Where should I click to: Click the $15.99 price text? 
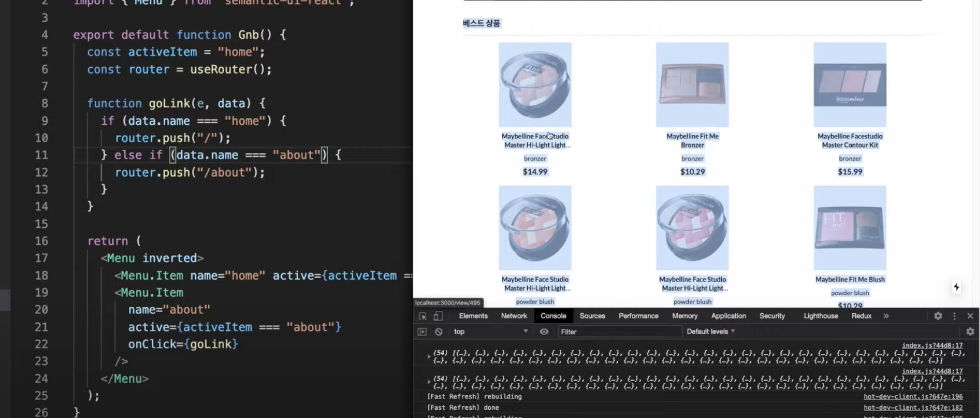coord(850,172)
